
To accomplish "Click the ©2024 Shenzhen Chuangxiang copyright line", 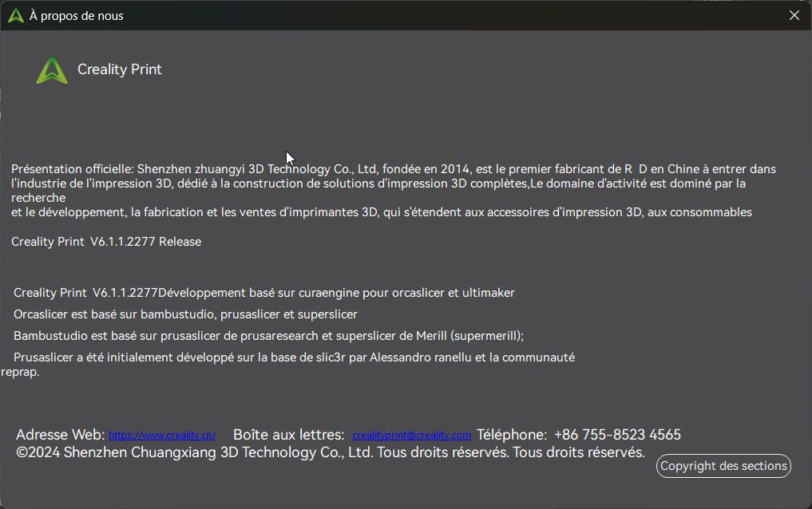I will [x=331, y=452].
